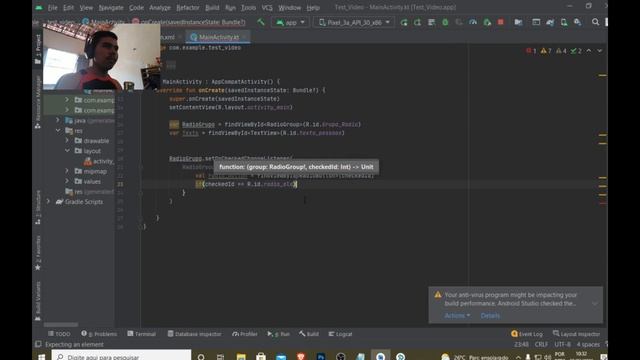Click the green typos check indicator
Screen dimensions: 640x360
[576, 51]
